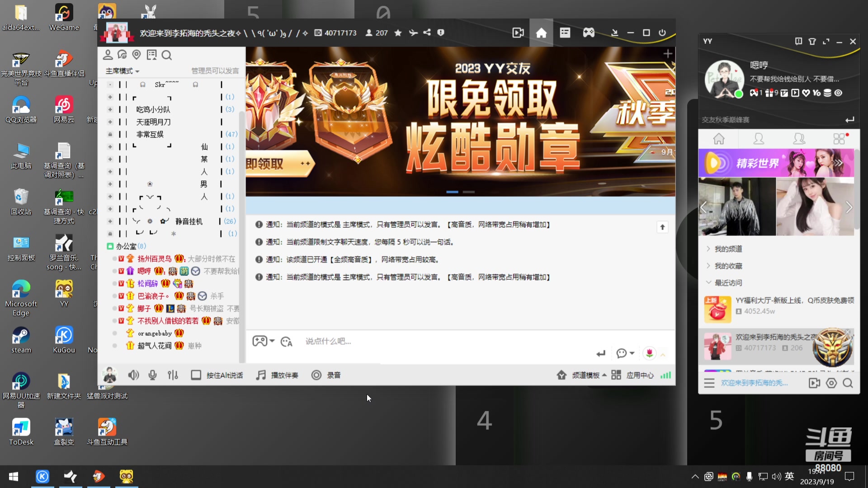Open the channel list icon next to home
The image size is (868, 488).
tap(565, 32)
